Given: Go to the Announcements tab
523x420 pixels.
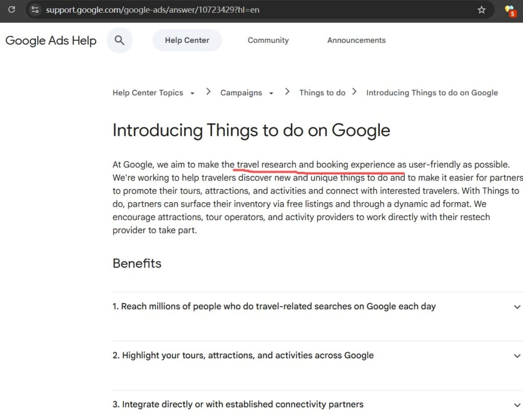Looking at the screenshot, I should pyautogui.click(x=356, y=40).
